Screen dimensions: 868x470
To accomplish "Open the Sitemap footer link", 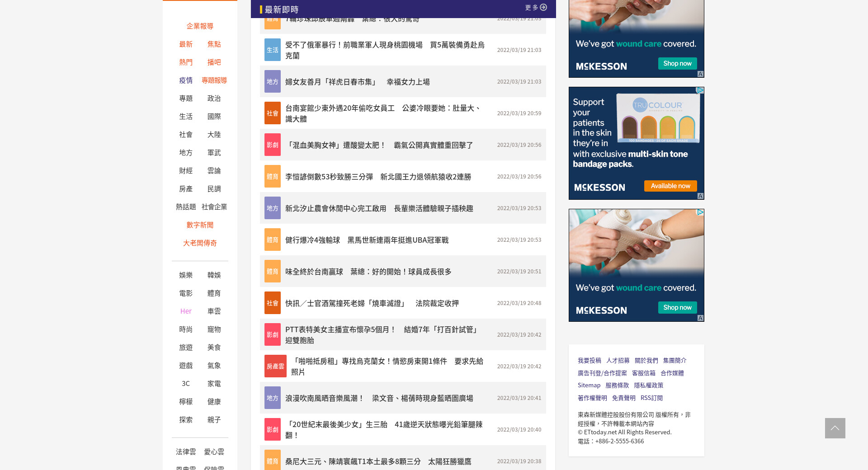I will pyautogui.click(x=589, y=385).
